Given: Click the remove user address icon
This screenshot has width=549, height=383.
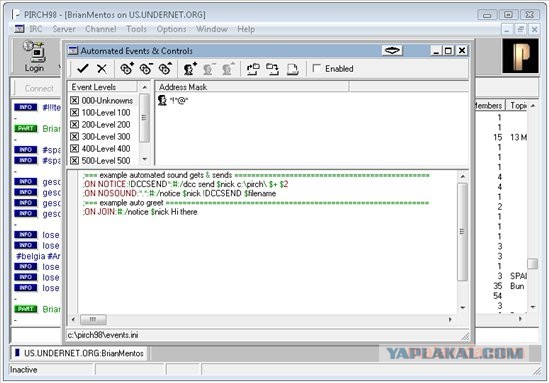Looking at the screenshot, I should click(x=209, y=69).
